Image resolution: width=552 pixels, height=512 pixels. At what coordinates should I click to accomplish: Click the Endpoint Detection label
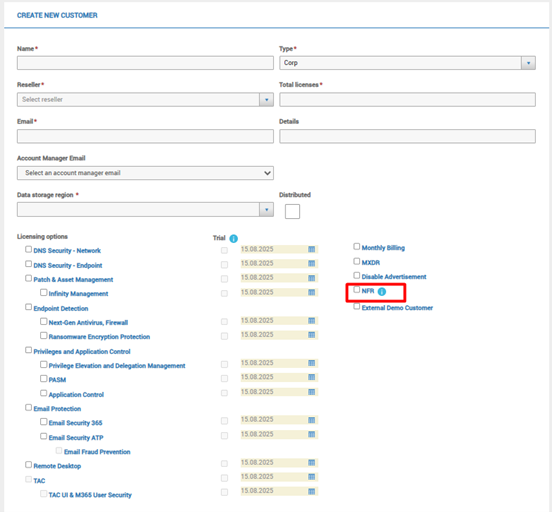pos(61,308)
